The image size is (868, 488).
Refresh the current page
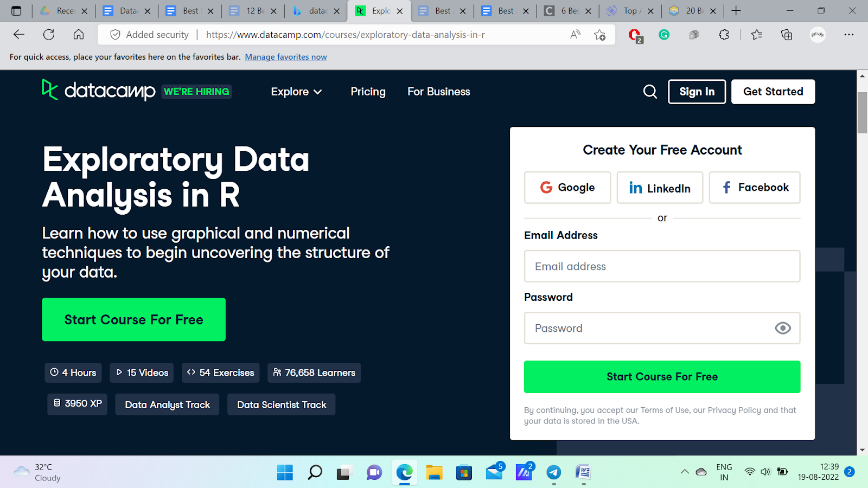[49, 35]
